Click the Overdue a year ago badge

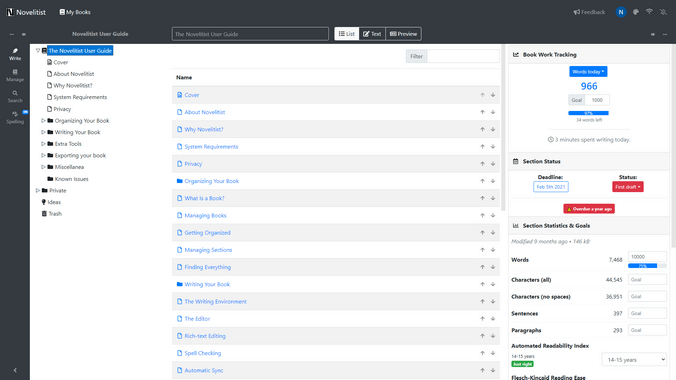tap(589, 209)
